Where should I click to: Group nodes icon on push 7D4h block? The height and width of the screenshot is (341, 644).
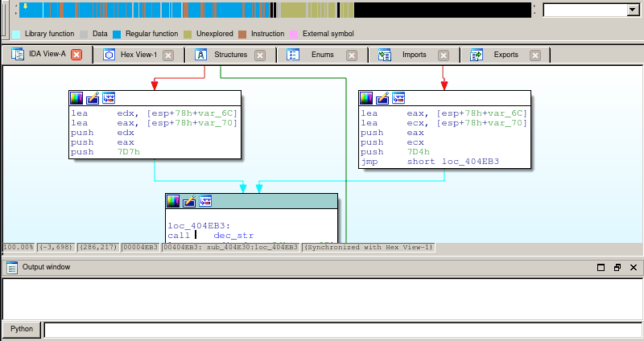coord(398,98)
